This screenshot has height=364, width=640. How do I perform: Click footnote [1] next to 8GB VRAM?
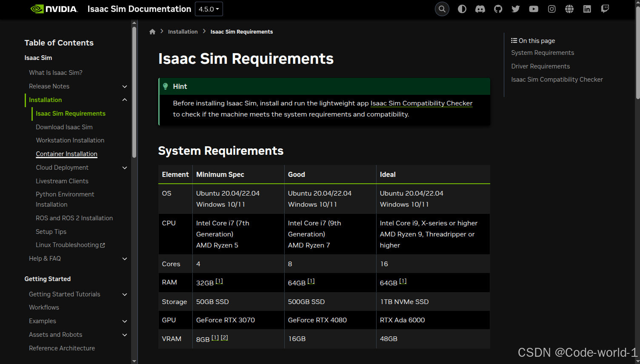(215, 338)
